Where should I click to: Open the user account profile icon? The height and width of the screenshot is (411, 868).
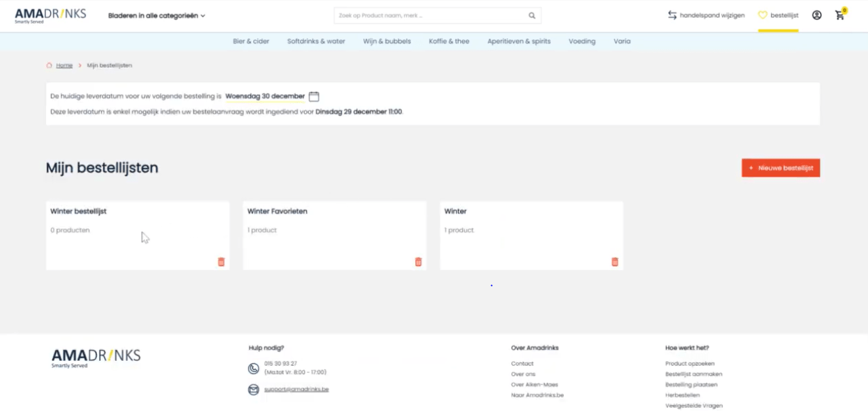pyautogui.click(x=817, y=15)
